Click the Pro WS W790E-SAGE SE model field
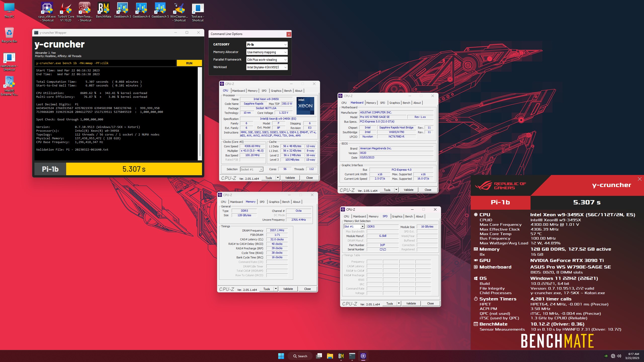This screenshot has height=362, width=644. tap(383, 117)
